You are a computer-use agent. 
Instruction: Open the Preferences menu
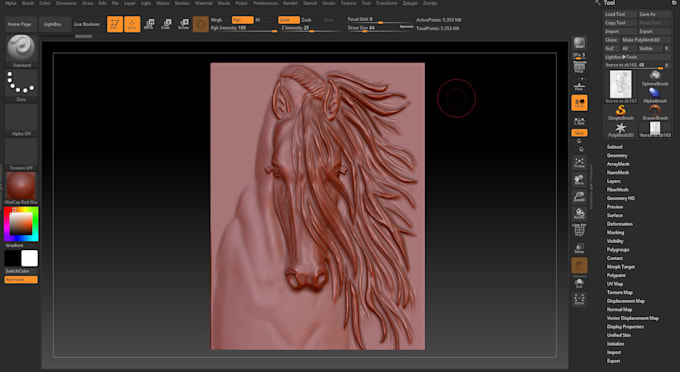click(x=265, y=3)
